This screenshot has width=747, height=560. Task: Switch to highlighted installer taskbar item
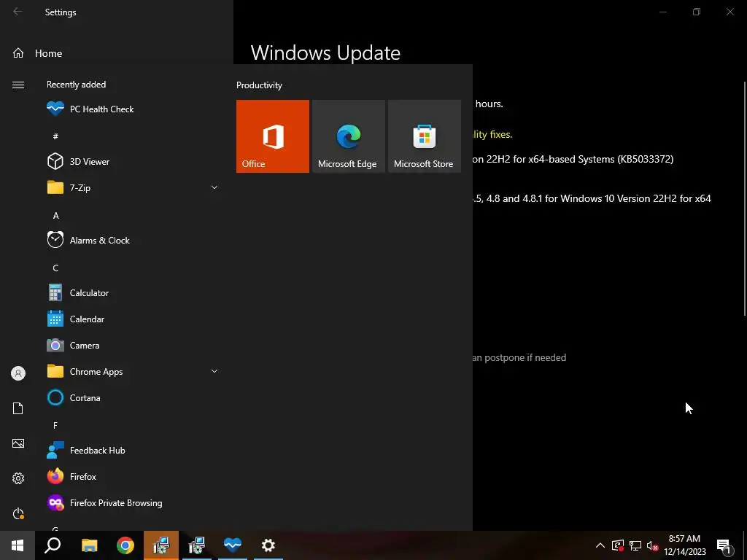tap(161, 545)
